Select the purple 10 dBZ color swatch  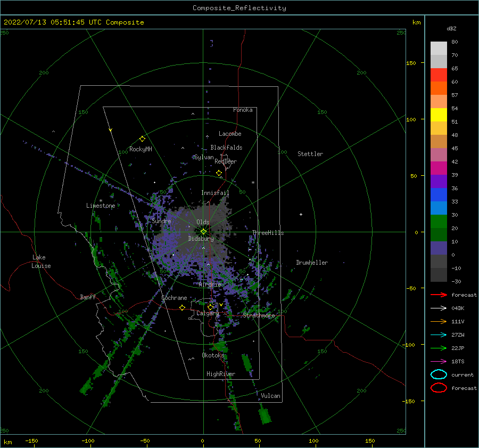tap(439, 248)
